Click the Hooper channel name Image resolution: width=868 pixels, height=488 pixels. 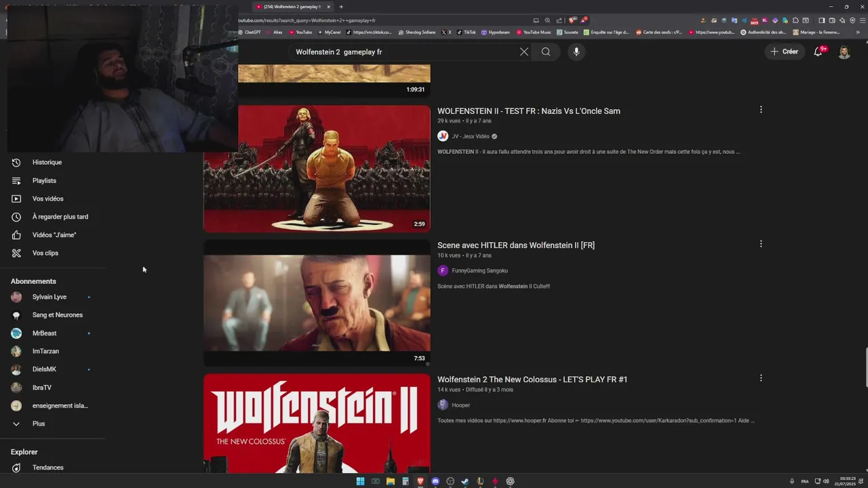point(461,405)
